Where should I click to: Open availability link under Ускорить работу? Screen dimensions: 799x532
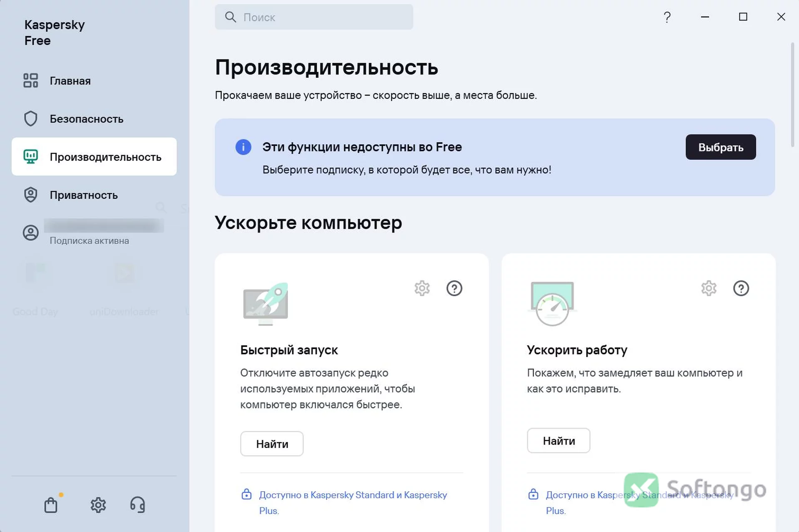pos(640,502)
